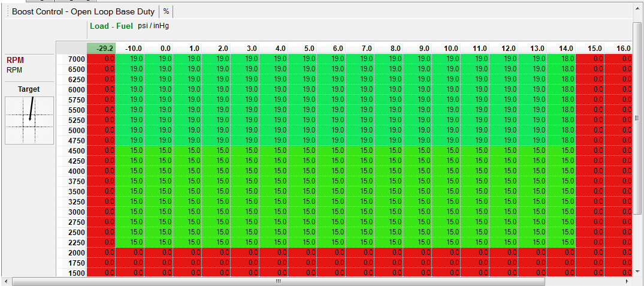Select the -29.2 load column header

pyautogui.click(x=101, y=48)
